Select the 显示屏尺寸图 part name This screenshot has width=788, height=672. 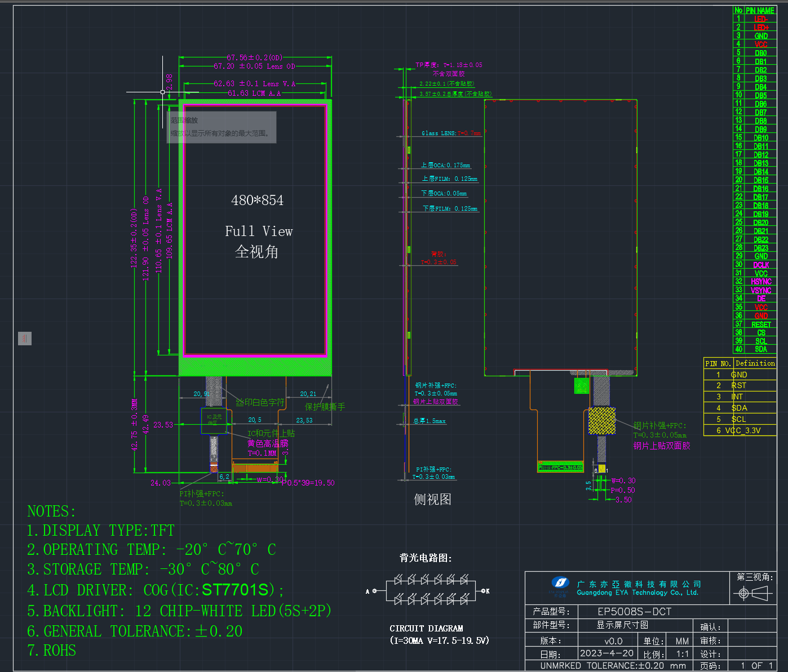[622, 625]
